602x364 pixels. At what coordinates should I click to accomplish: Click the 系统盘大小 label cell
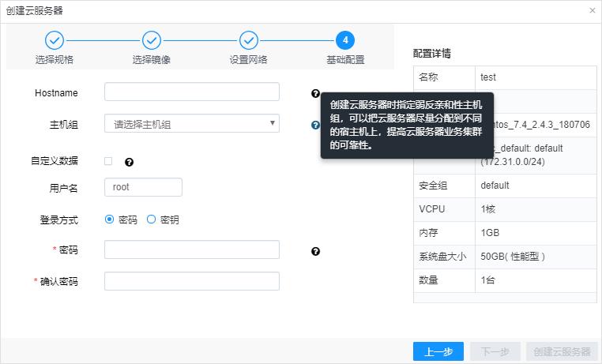[x=442, y=257]
